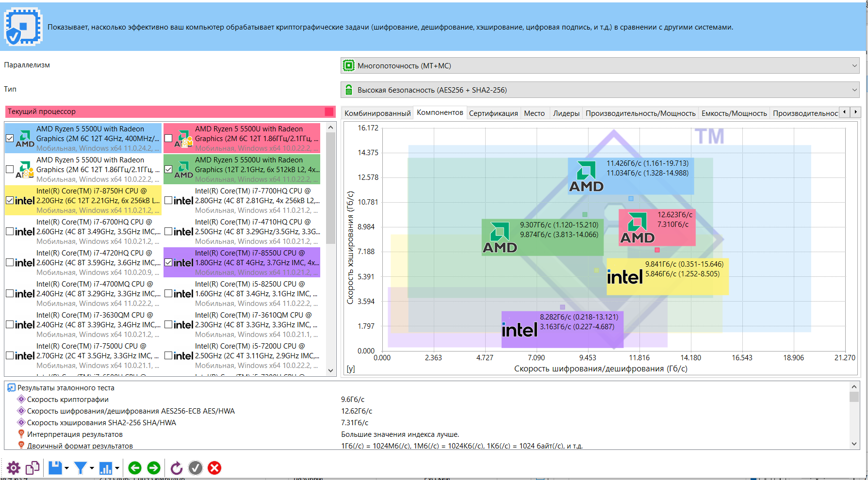Click the processor list scrollbar thumb
This screenshot has height=480, width=868.
tap(331, 188)
